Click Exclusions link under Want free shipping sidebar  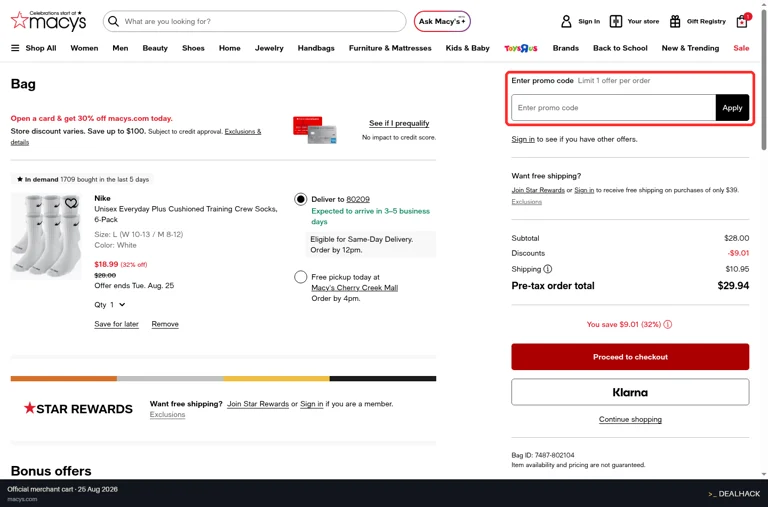click(x=527, y=202)
